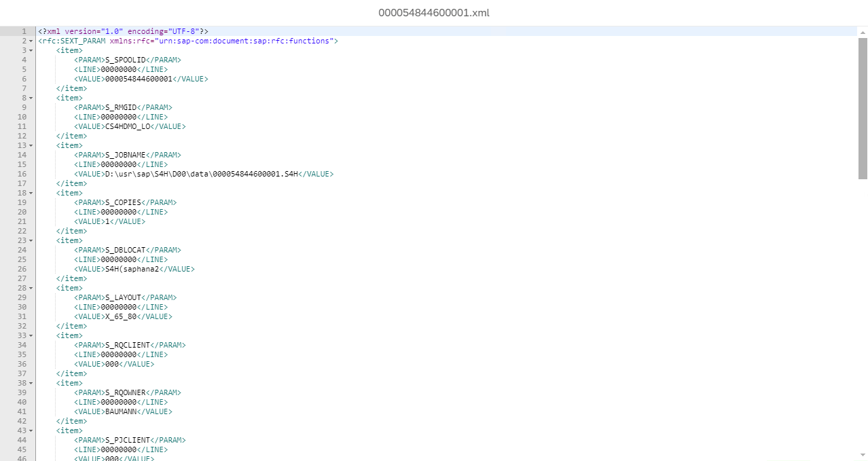Click the value 1 on line 21
The image size is (868, 461).
click(x=107, y=221)
